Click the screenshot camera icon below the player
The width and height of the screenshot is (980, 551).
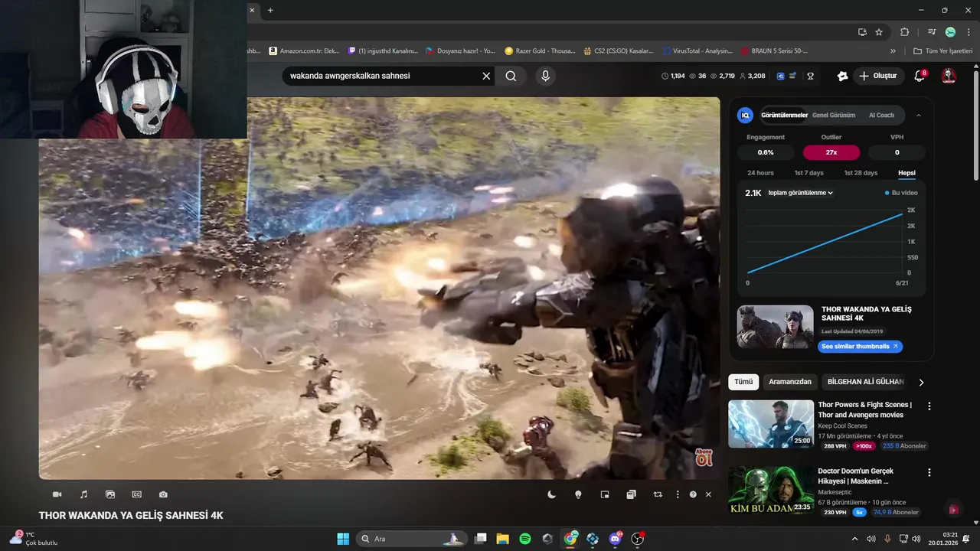(x=163, y=494)
